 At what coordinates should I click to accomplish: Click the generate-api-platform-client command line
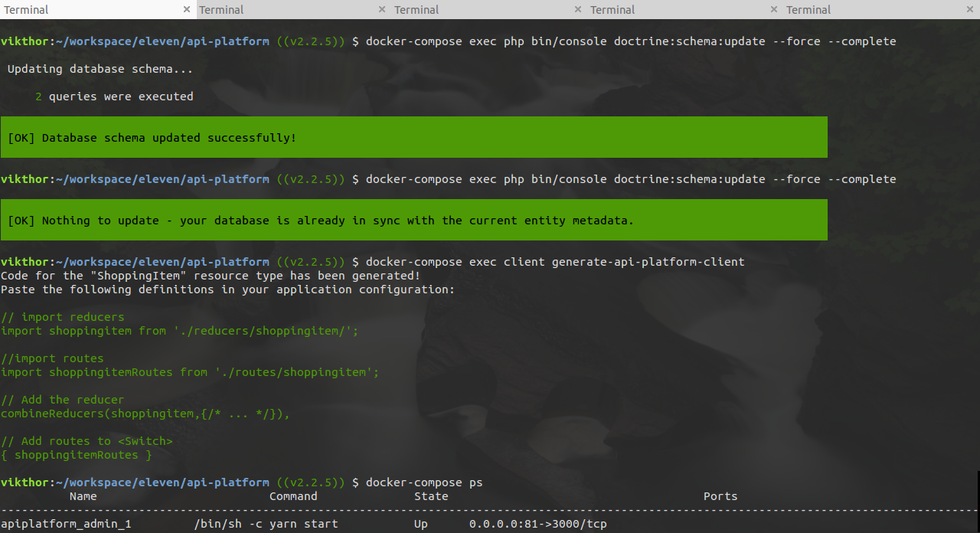point(555,262)
